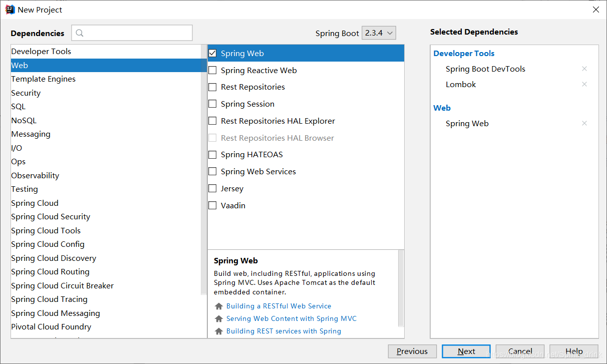Choose Spring Cloud Discovery category

[x=106, y=258]
